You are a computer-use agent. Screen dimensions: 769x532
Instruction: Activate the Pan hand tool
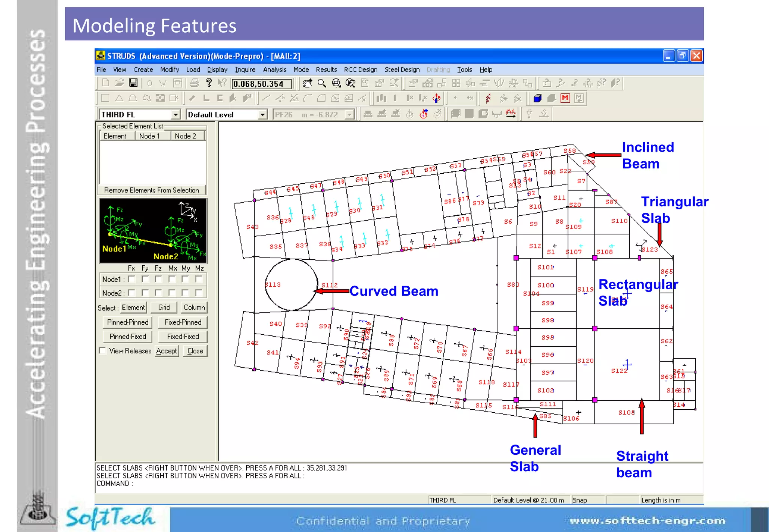click(308, 83)
